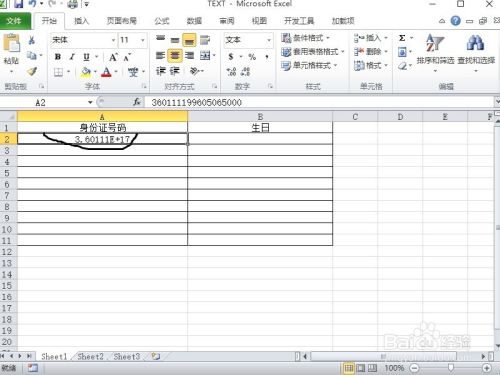Switch to the Formulas tab

(x=162, y=21)
